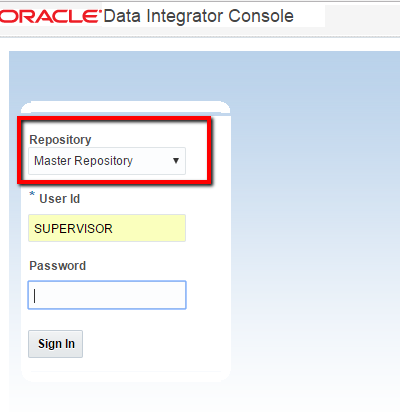Select the Master Repository value text
This screenshot has width=400, height=412.
(x=83, y=161)
